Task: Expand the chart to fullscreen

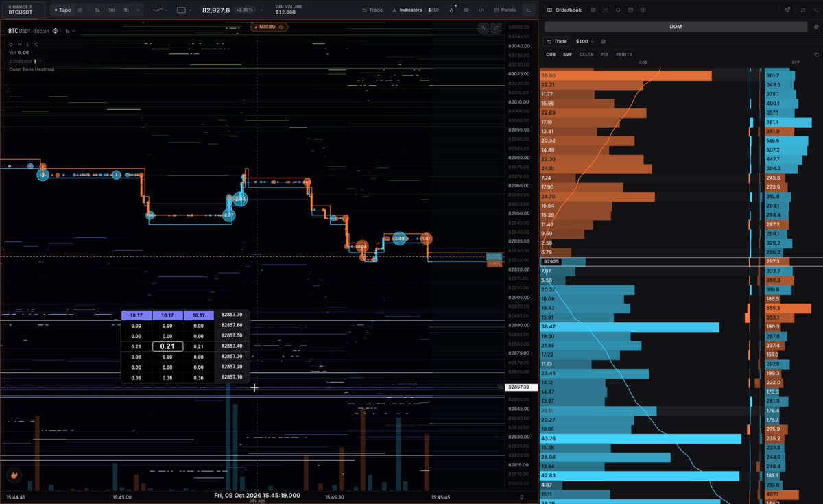Action: (496, 27)
